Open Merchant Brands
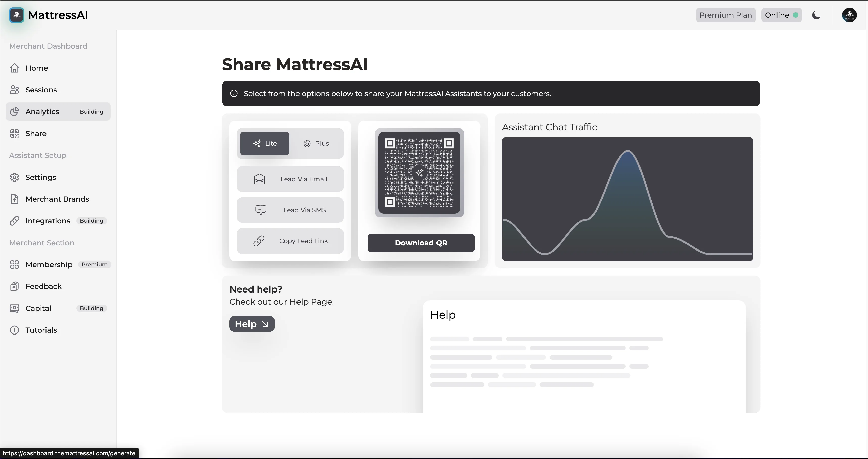The height and width of the screenshot is (459, 868). tap(58, 199)
